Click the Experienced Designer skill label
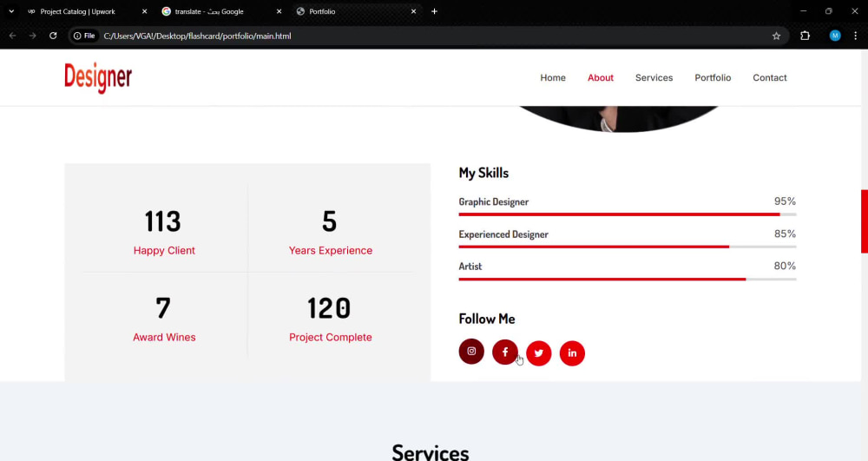The image size is (868, 461). click(x=503, y=234)
